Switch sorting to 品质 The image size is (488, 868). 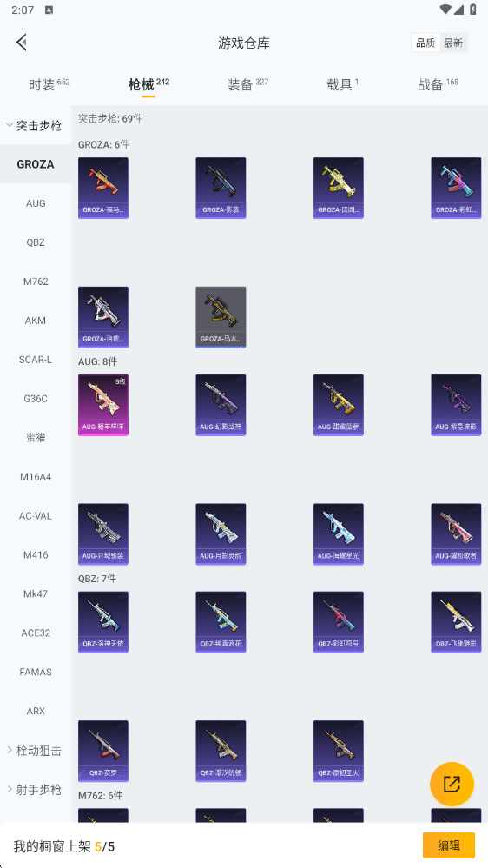coord(425,43)
